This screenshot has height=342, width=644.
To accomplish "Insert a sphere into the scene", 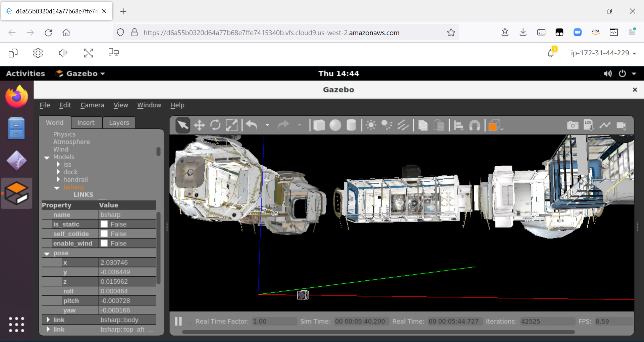I will click(335, 125).
